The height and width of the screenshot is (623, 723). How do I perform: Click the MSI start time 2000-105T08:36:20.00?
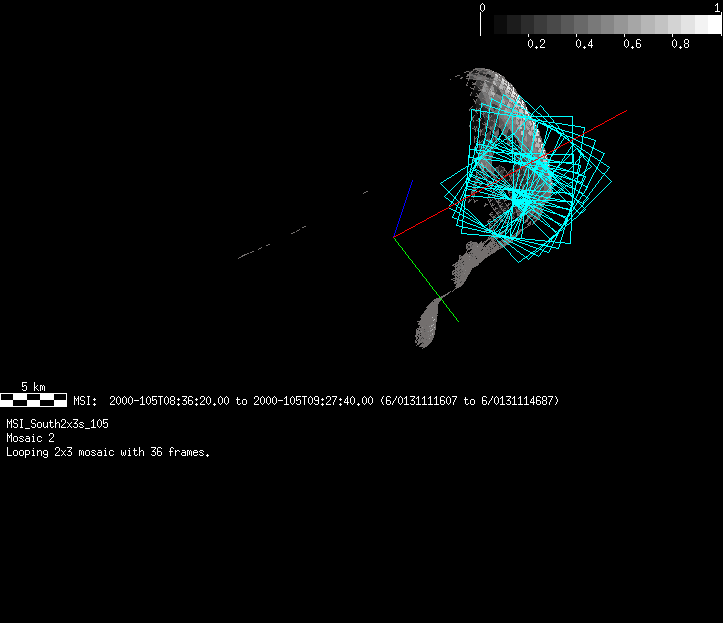point(169,401)
